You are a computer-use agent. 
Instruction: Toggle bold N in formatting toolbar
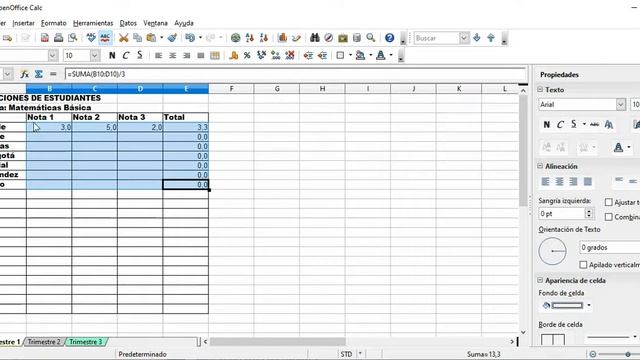[x=112, y=56]
